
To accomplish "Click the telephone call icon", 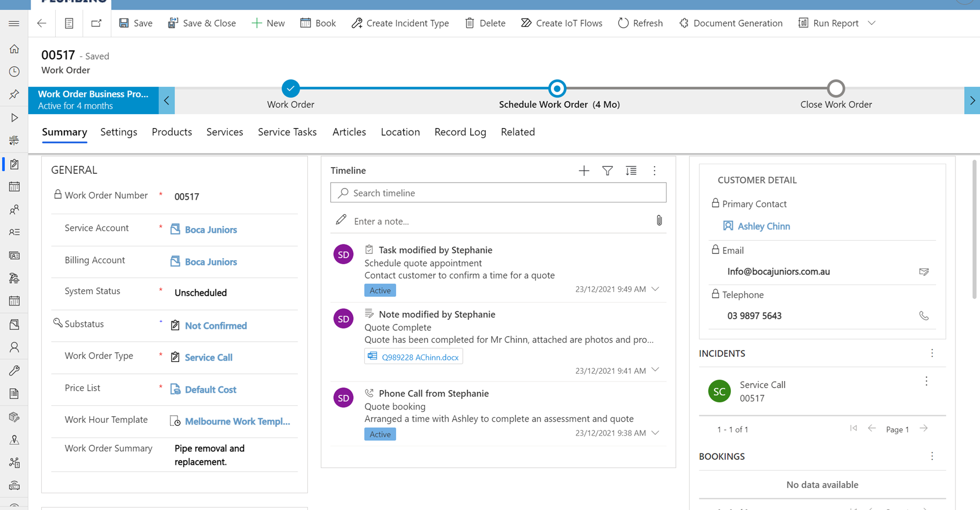I will click(x=924, y=316).
